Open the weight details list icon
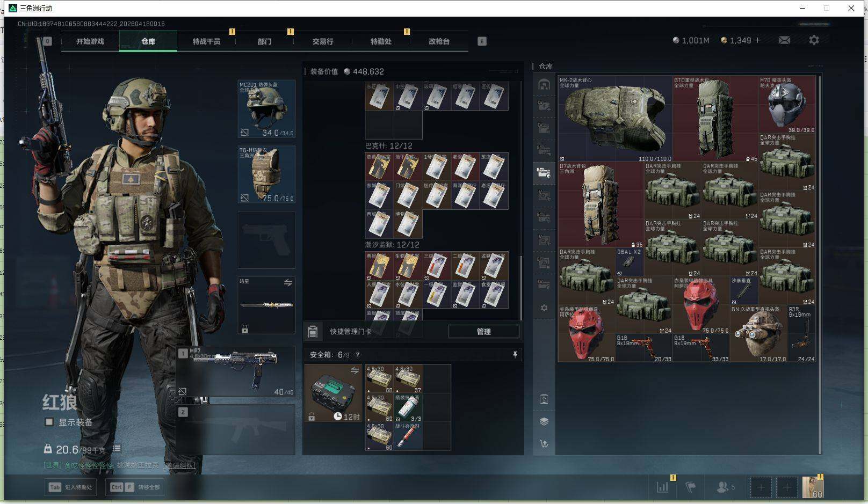Image resolution: width=868 pixels, height=504 pixels. 117,449
